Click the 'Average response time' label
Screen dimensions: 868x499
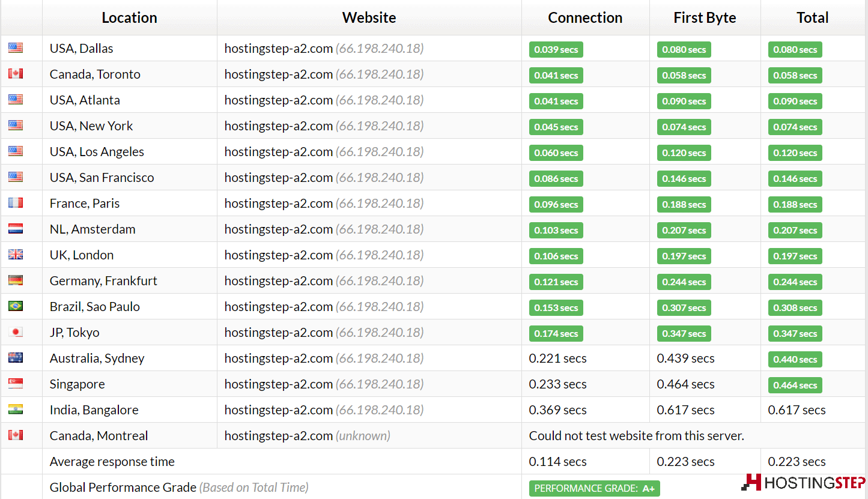pos(112,461)
